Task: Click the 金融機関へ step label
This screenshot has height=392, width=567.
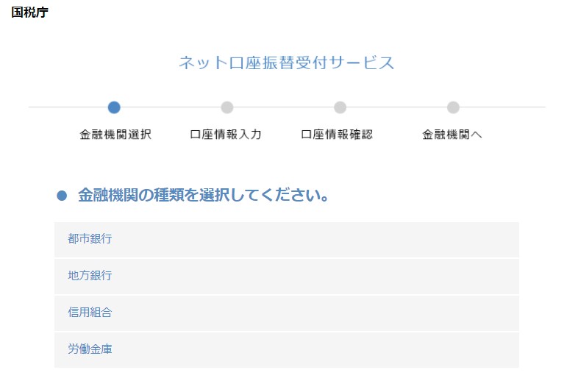Action: click(452, 135)
